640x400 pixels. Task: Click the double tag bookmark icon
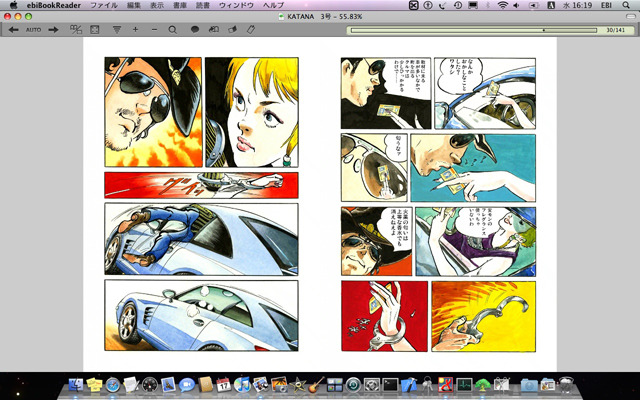[x=214, y=29]
